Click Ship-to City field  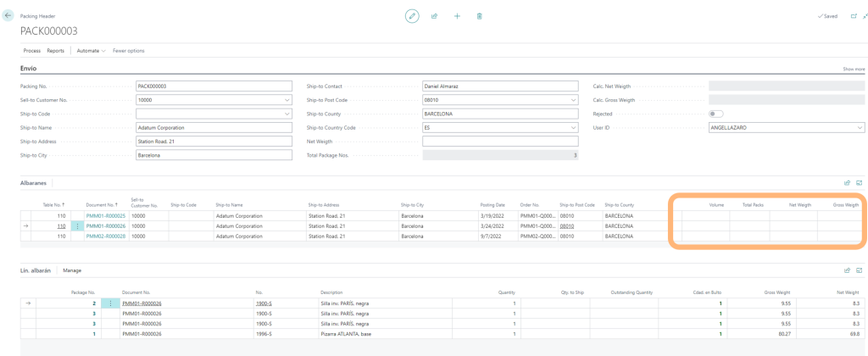214,155
